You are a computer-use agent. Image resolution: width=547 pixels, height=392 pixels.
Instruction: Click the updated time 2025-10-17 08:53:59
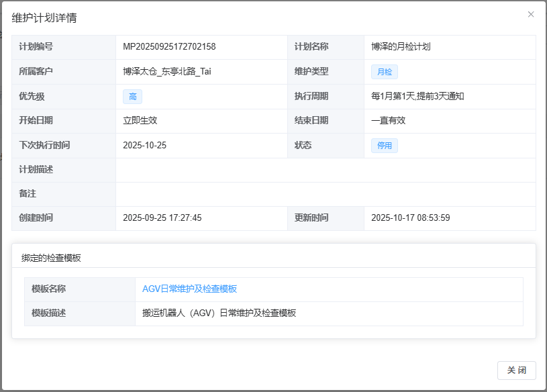410,218
